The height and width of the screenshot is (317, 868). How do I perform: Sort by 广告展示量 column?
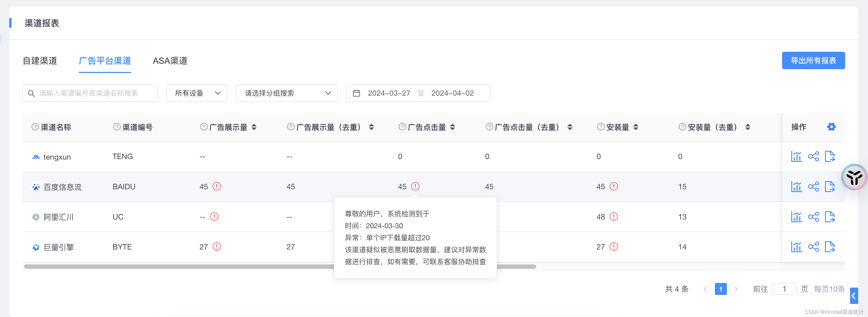tap(254, 127)
